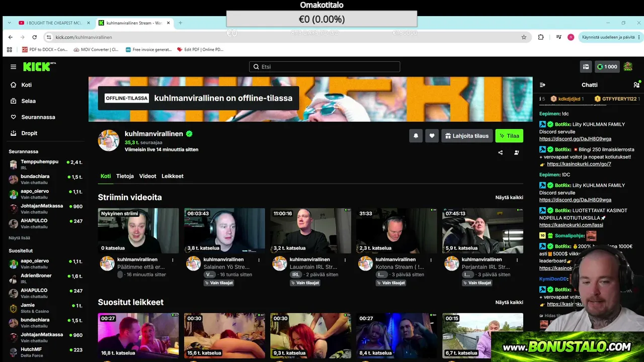Switch to the Leikkeet channel tab
This screenshot has height=362, width=644.
173,176
